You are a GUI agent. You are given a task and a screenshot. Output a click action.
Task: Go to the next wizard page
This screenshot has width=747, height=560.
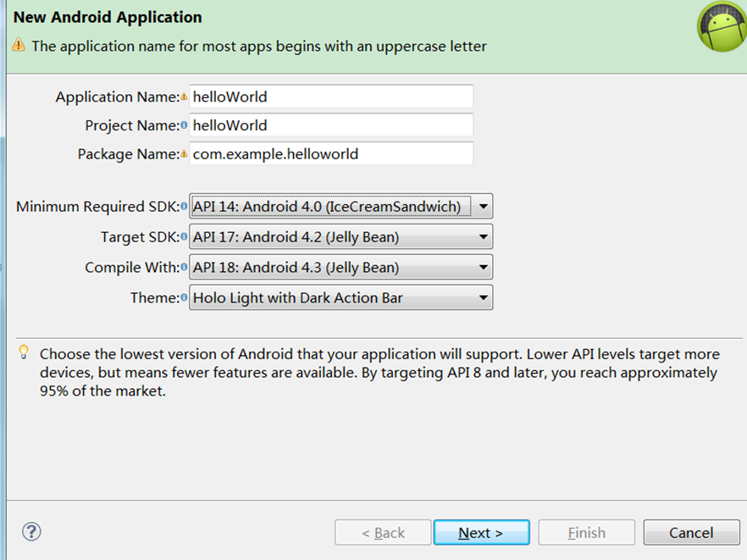[x=482, y=532]
